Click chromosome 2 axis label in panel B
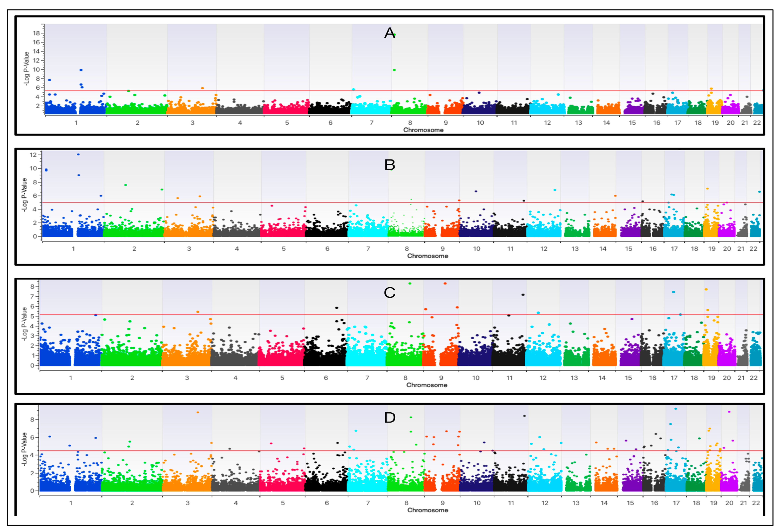This screenshot has width=780, height=532. click(134, 249)
